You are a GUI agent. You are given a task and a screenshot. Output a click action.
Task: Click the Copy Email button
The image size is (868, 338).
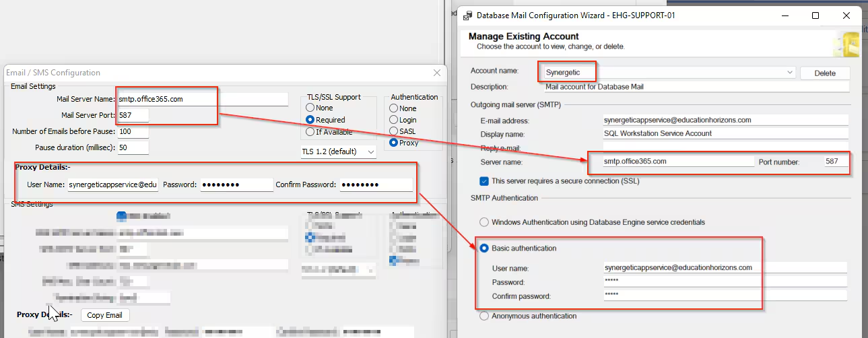click(x=105, y=315)
